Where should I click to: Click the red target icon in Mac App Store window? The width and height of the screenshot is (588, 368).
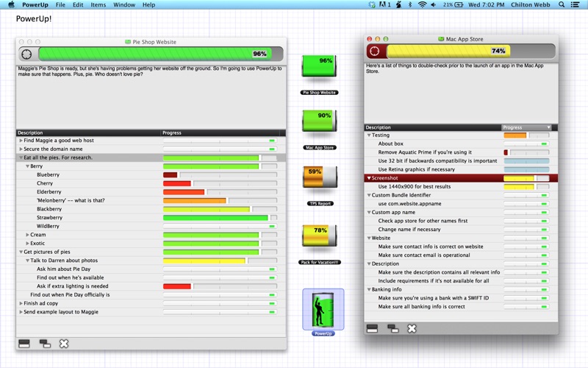pos(374,51)
